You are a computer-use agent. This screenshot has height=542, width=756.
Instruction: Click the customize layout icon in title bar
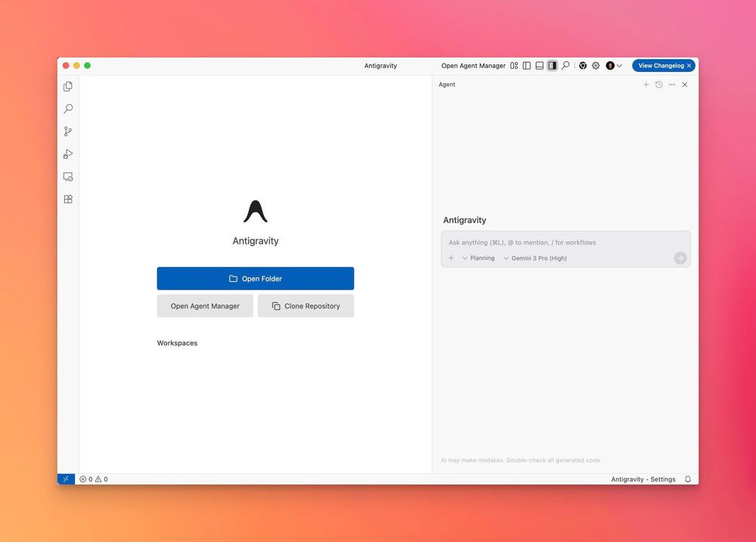(x=514, y=66)
